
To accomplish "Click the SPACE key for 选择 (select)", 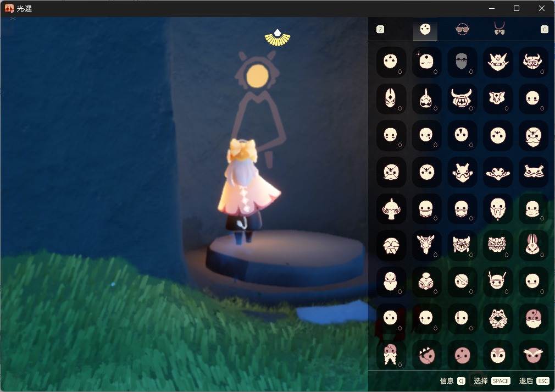I will tap(501, 381).
